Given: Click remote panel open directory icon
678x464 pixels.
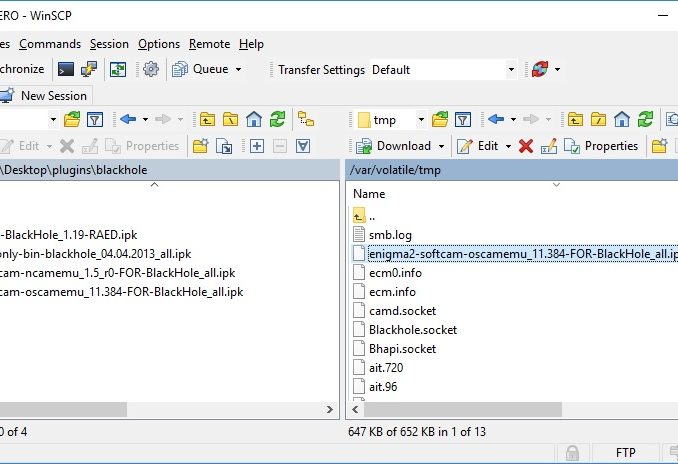Looking at the screenshot, I should point(440,119).
